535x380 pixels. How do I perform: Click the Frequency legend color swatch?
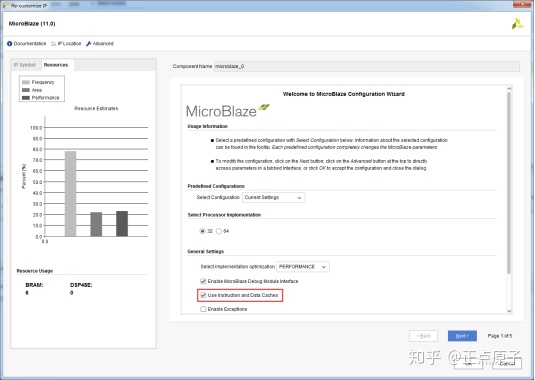pos(26,82)
